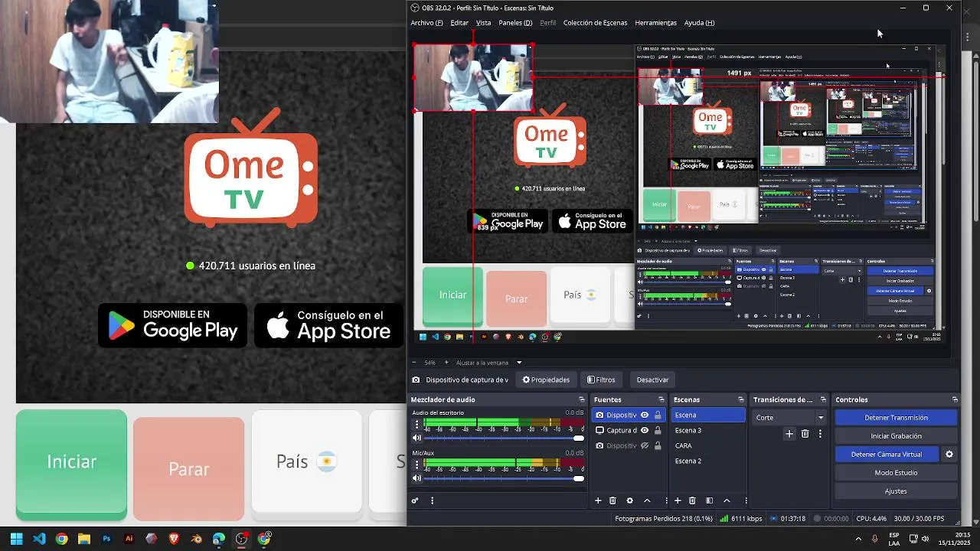This screenshot has height=551, width=980.
Task: Open Visual Studio Code from taskbar
Action: (39, 539)
